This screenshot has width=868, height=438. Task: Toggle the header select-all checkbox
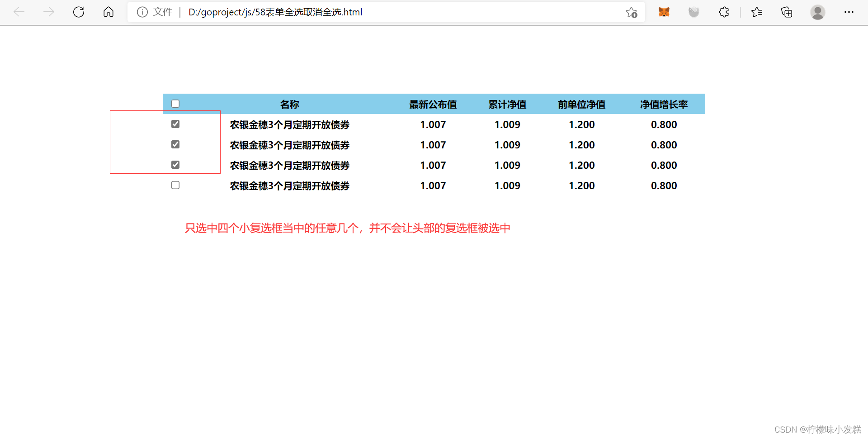[x=175, y=104]
